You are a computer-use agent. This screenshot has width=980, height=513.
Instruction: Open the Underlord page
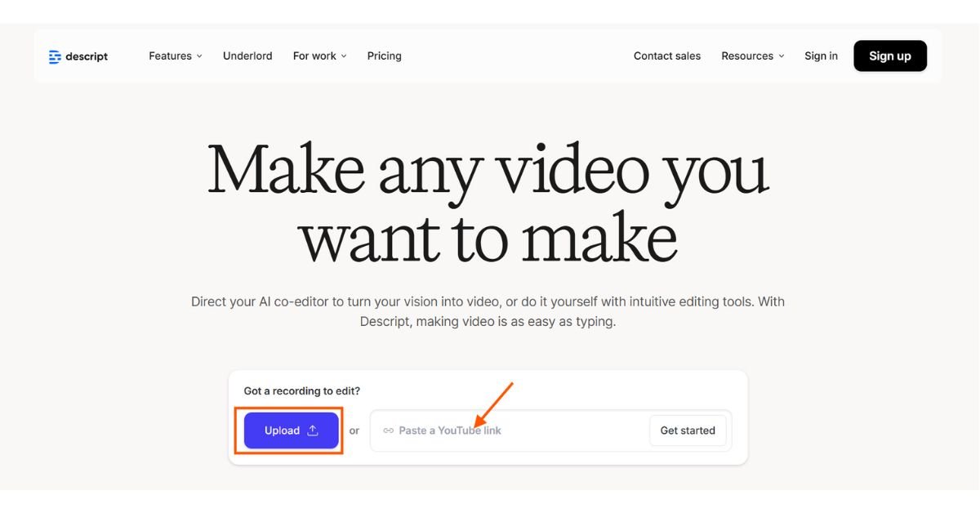tap(247, 56)
